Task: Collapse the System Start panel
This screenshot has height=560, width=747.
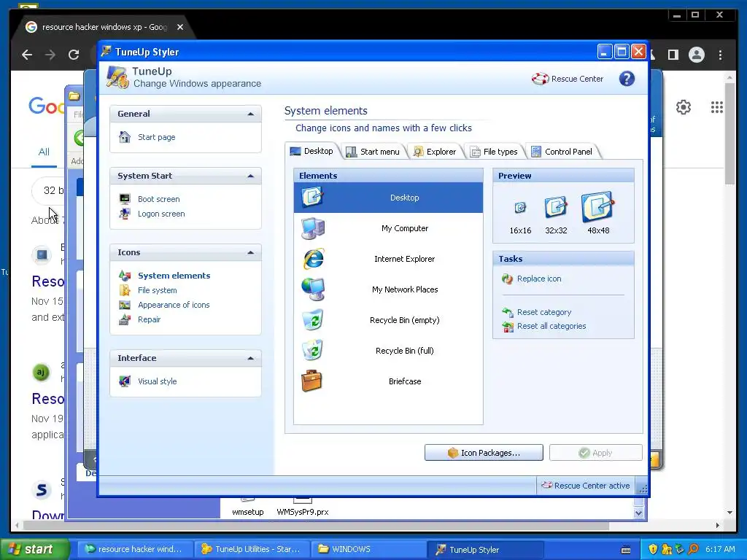Action: (251, 176)
